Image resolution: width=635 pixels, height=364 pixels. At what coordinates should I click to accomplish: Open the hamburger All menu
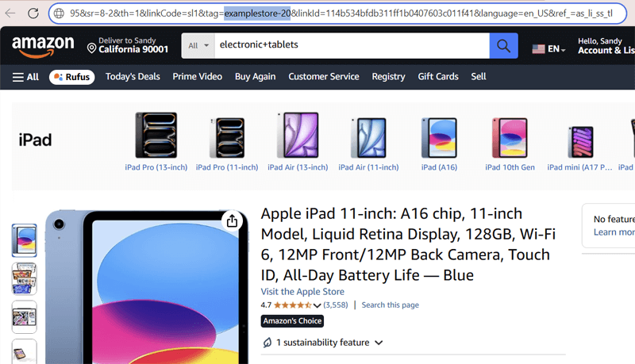[x=25, y=77]
